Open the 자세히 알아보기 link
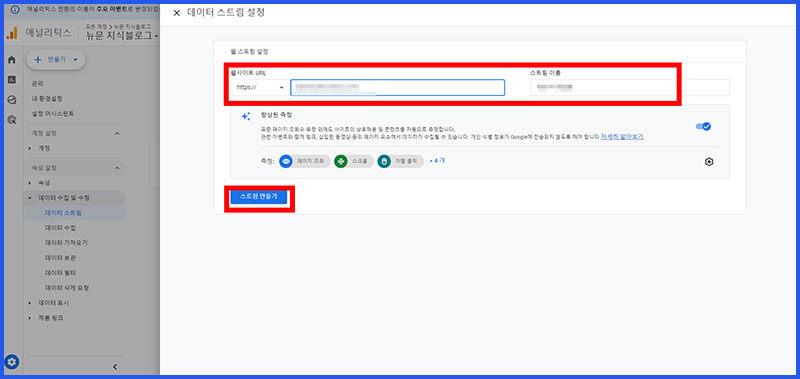Image resolution: width=800 pixels, height=379 pixels. click(x=621, y=137)
